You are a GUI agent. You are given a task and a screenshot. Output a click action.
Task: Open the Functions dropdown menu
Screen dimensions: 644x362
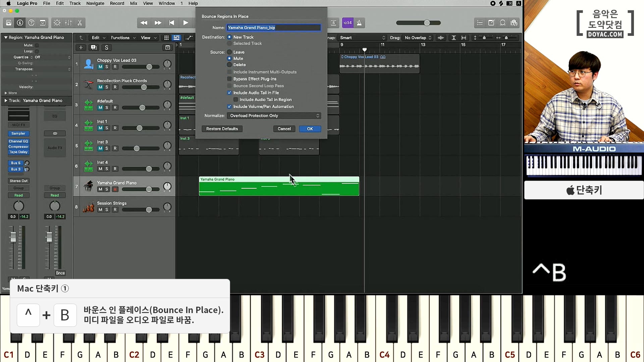click(123, 38)
